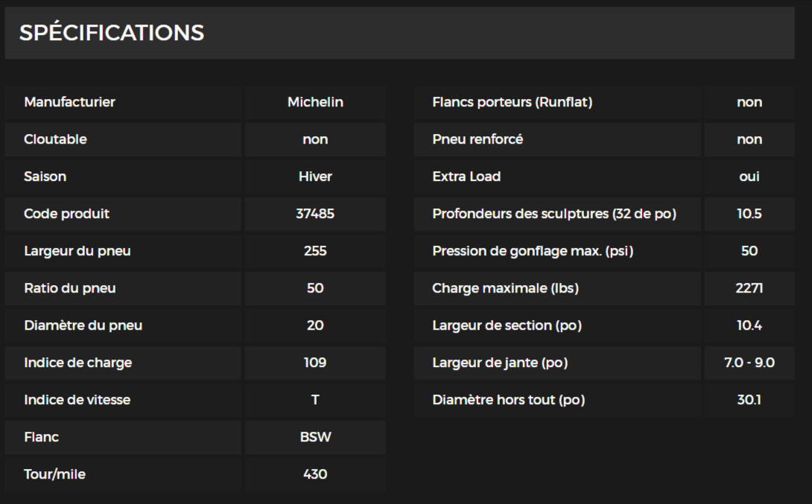The image size is (812, 504).
Task: Select the Michelin manufacturer value
Action: pos(315,102)
